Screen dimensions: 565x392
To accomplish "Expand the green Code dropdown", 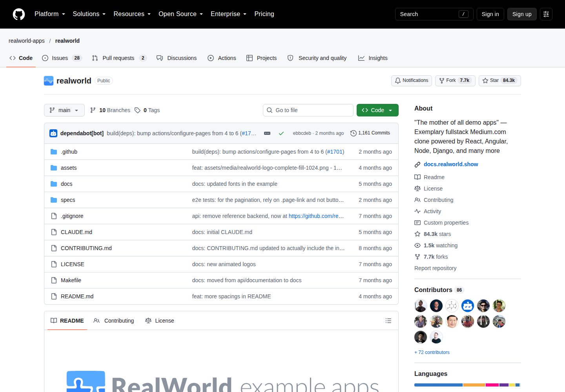I will [x=377, y=110].
